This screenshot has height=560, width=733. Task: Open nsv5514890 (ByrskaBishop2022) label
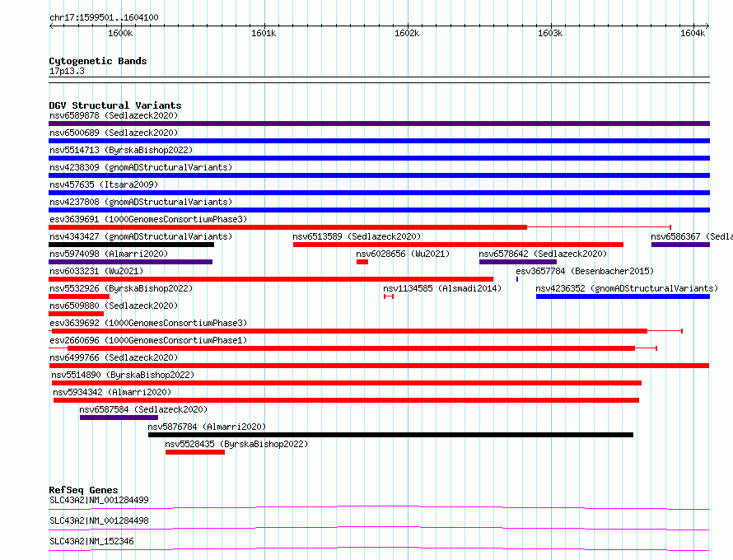(x=123, y=375)
